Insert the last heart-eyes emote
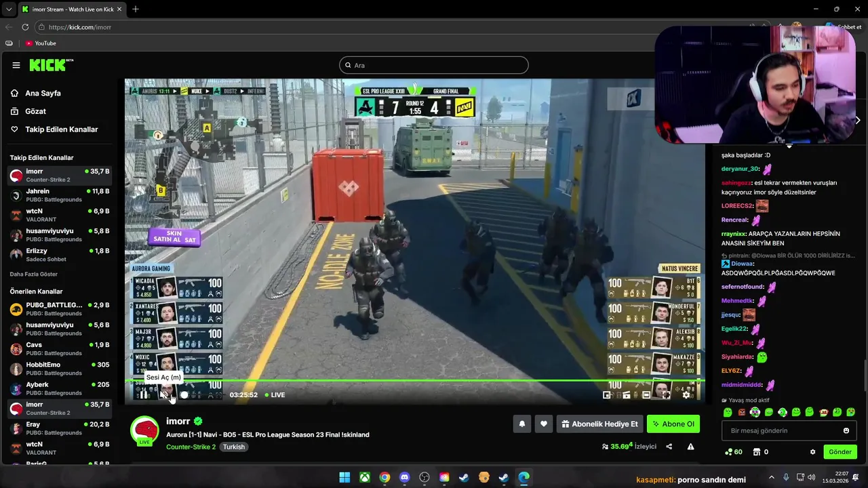 (851, 412)
